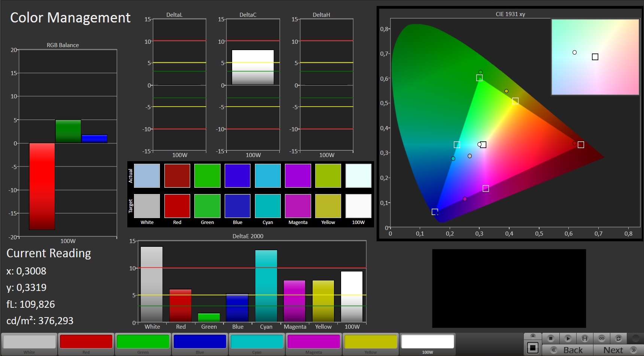Click the Actual Yellow swatch
The height and width of the screenshot is (356, 644).
tap(328, 175)
